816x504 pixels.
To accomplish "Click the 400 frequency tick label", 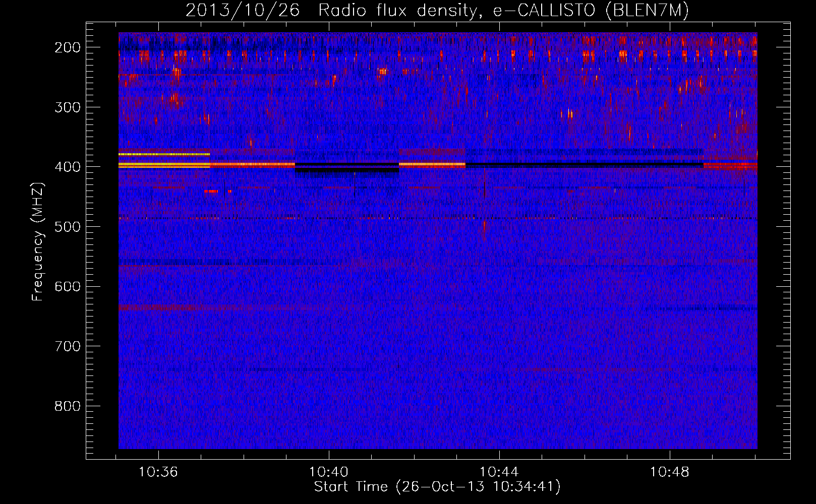I will click(68, 167).
